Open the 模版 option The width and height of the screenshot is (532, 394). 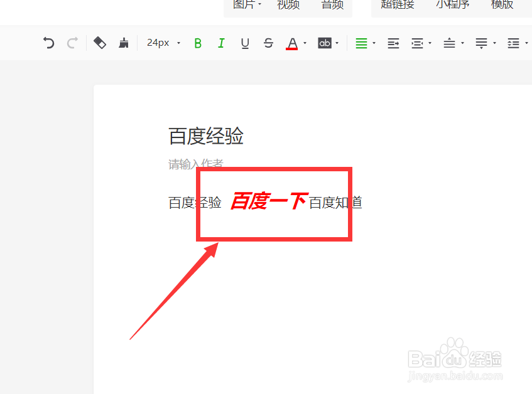coord(502,4)
